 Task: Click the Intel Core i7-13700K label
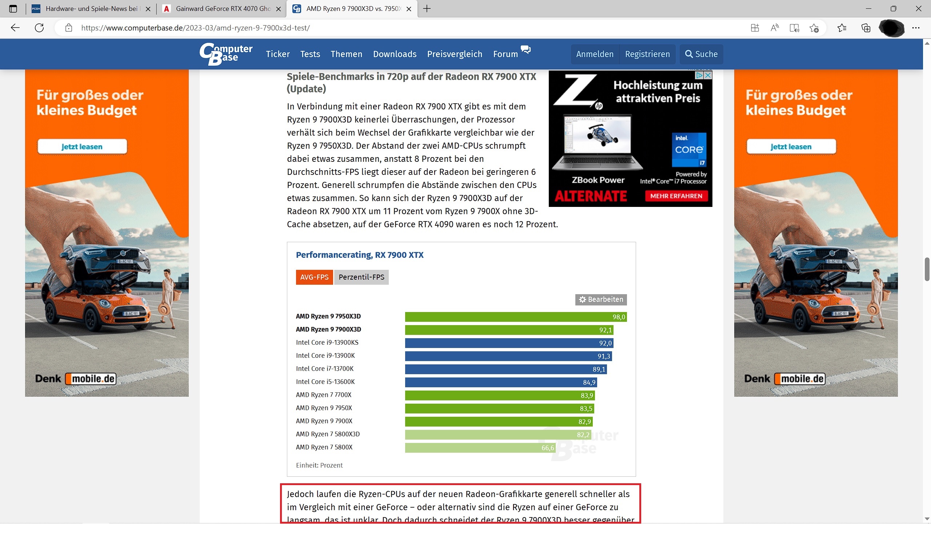324,369
